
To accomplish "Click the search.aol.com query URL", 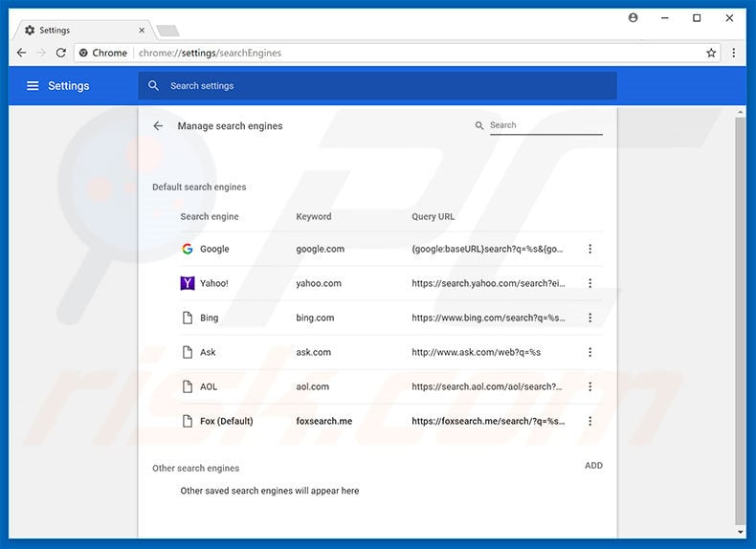I will pyautogui.click(x=486, y=386).
